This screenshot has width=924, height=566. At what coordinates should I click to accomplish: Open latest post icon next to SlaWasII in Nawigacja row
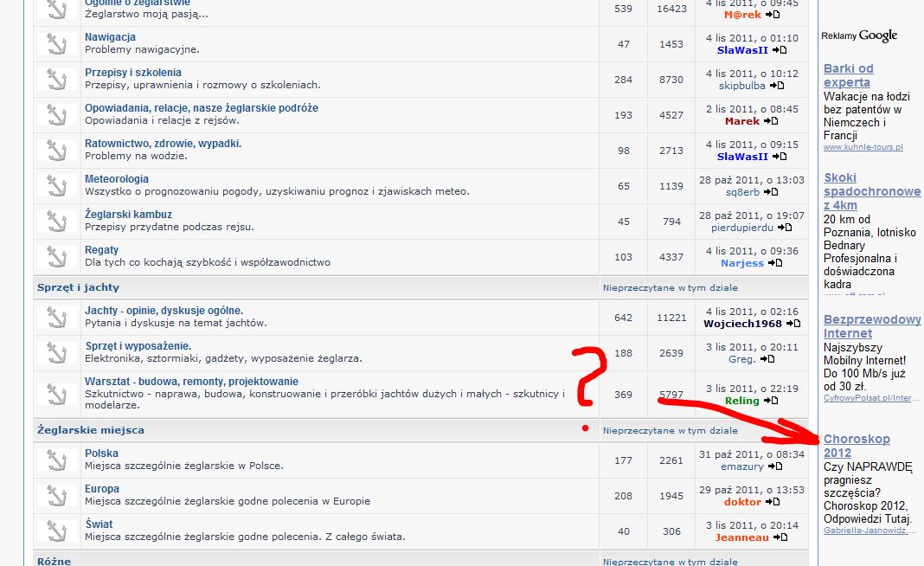[780, 50]
